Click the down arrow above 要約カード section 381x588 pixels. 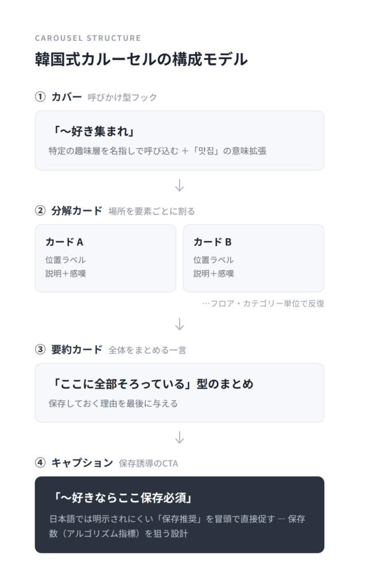(180, 324)
